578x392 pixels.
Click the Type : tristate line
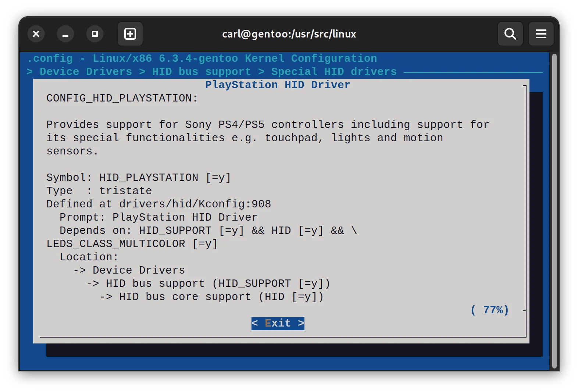coord(99,191)
